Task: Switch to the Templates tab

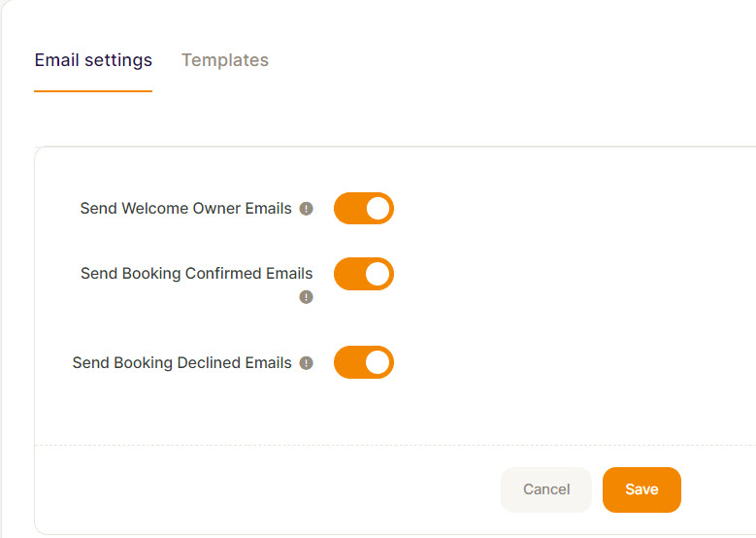Action: [x=225, y=60]
